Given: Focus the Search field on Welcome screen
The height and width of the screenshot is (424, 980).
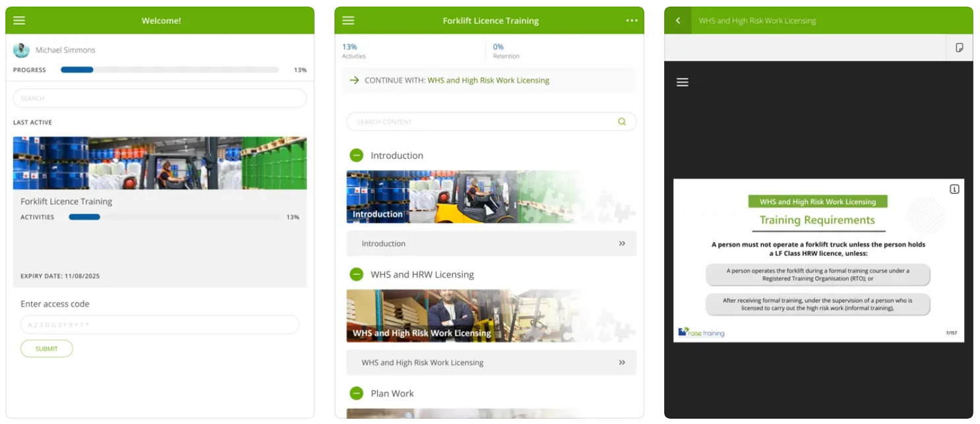Looking at the screenshot, I should [x=160, y=98].
